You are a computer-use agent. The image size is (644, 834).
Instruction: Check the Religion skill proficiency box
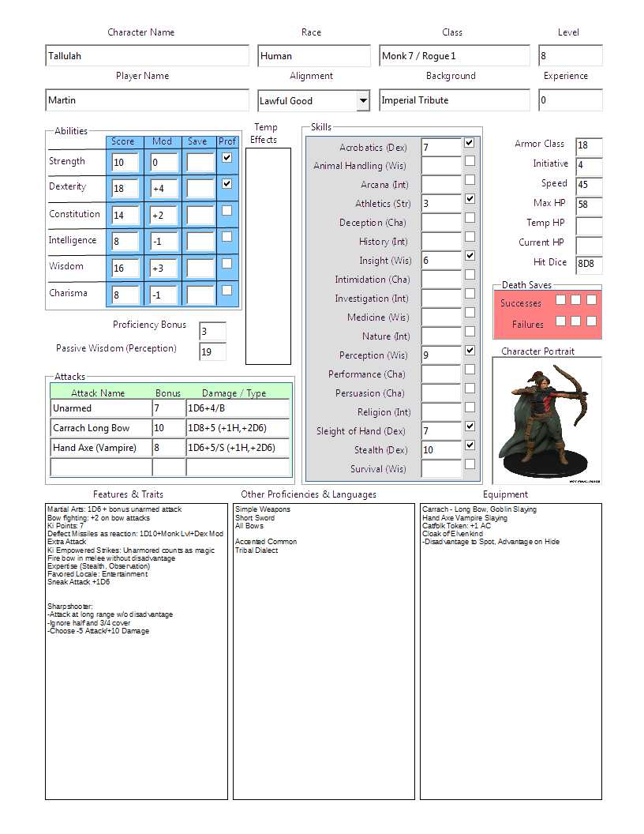pyautogui.click(x=470, y=407)
